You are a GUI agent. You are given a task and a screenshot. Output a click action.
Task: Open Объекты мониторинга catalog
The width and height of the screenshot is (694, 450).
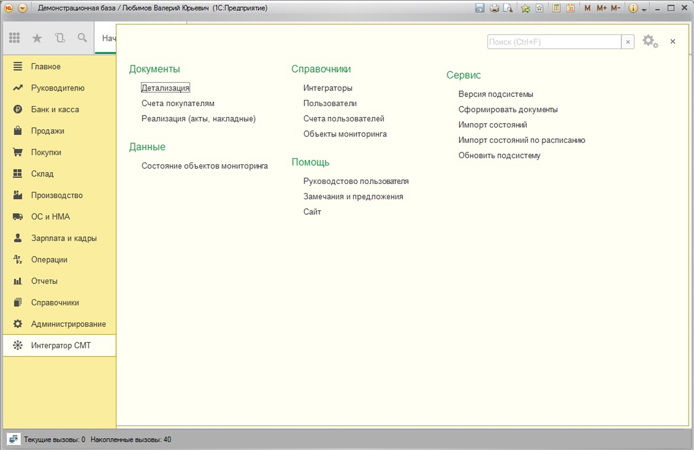tap(345, 134)
